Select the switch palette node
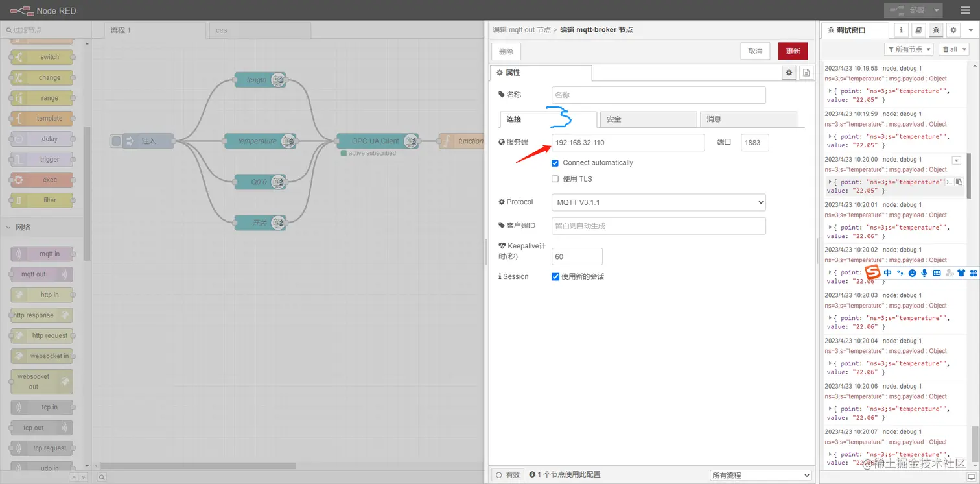The image size is (980, 484). [41, 57]
